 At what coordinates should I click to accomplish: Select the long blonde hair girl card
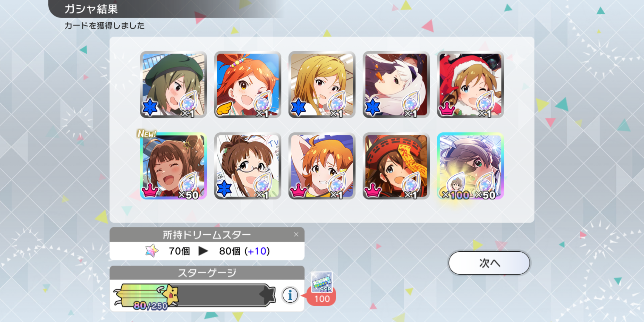click(322, 84)
